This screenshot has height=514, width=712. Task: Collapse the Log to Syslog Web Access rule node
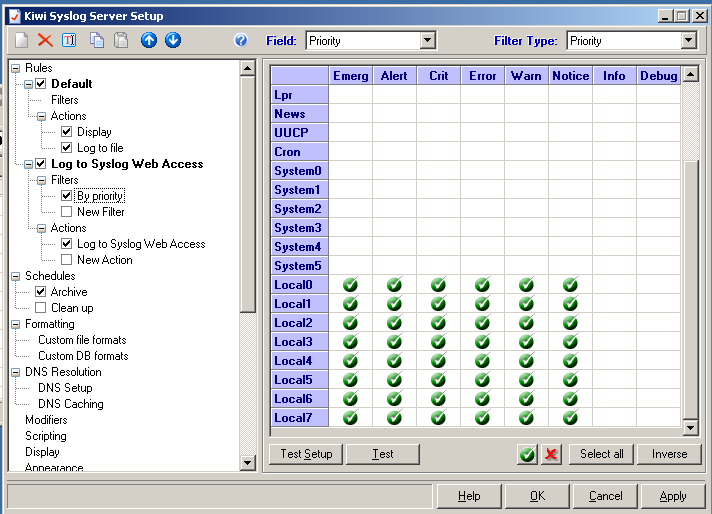(x=28, y=164)
